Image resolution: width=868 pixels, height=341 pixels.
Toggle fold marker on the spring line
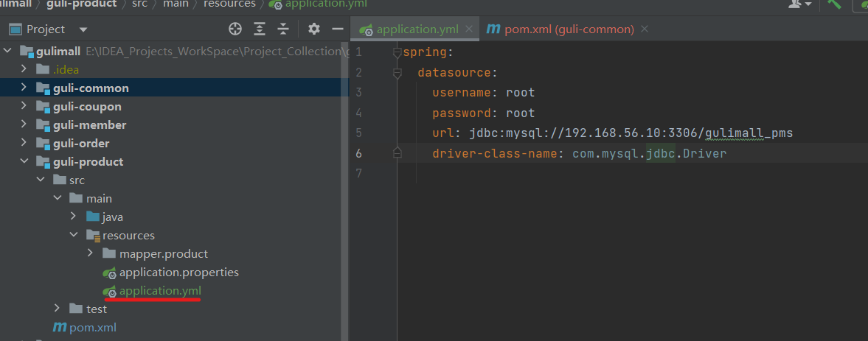coord(397,53)
